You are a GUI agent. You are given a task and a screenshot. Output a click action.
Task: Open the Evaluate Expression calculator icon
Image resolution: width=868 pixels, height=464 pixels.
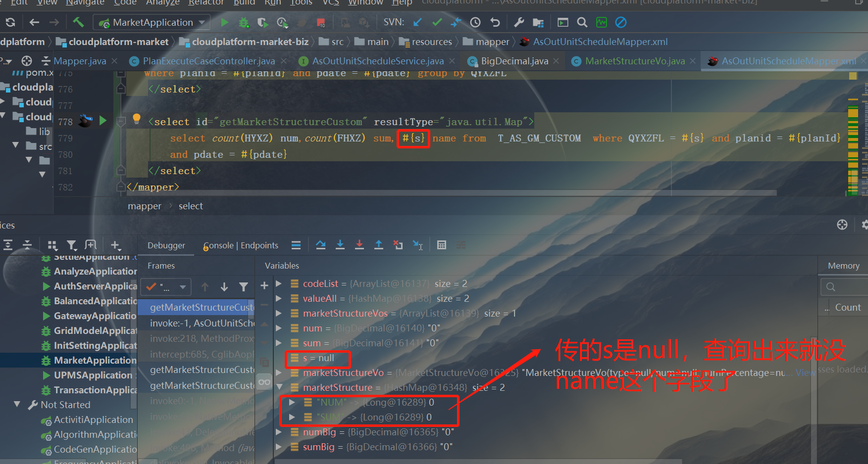coord(441,244)
